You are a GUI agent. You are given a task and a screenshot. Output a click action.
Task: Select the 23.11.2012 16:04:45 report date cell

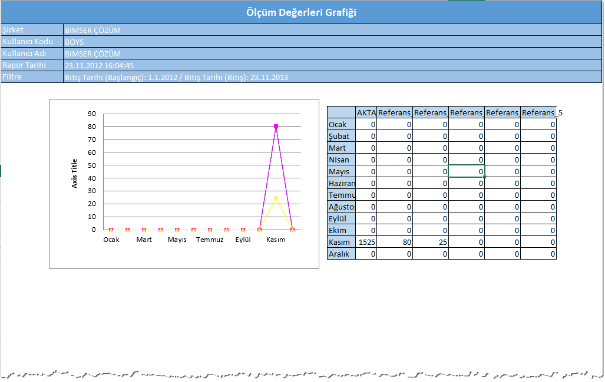(333, 65)
